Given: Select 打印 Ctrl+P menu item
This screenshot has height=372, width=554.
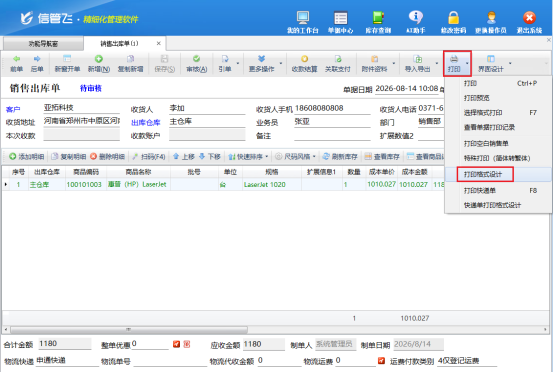Looking at the screenshot, I should (x=498, y=83).
